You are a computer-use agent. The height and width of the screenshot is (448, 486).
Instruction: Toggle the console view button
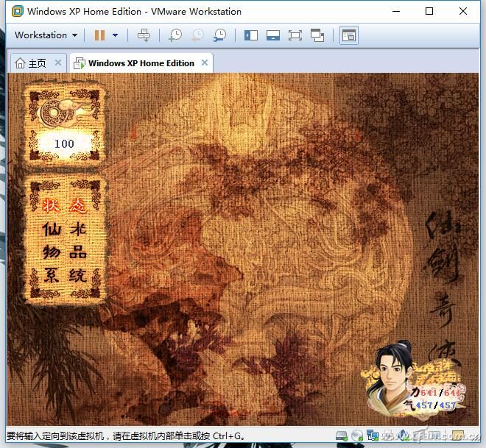(349, 35)
